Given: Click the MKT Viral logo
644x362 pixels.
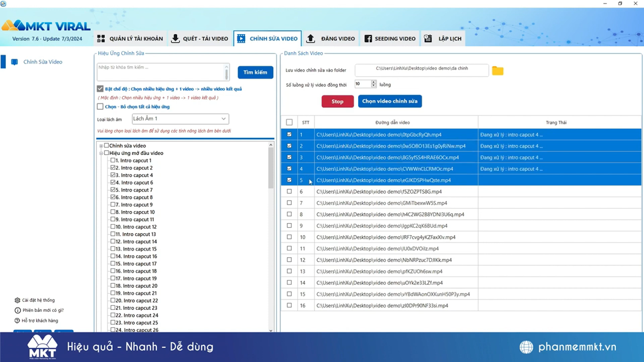Looking at the screenshot, I should click(46, 26).
